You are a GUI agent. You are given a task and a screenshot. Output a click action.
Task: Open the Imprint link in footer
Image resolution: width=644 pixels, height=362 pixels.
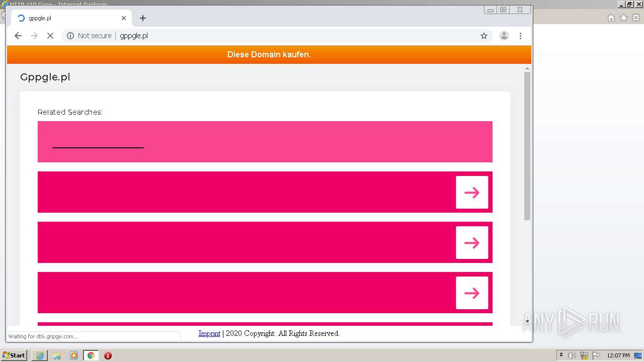[209, 333]
